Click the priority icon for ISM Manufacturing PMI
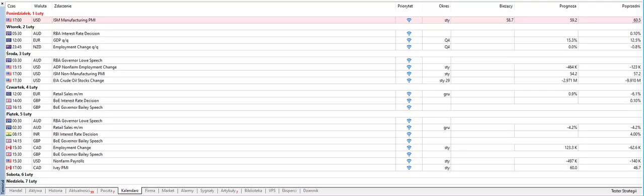Image resolution: width=644 pixels, height=196 pixels. coord(409,20)
